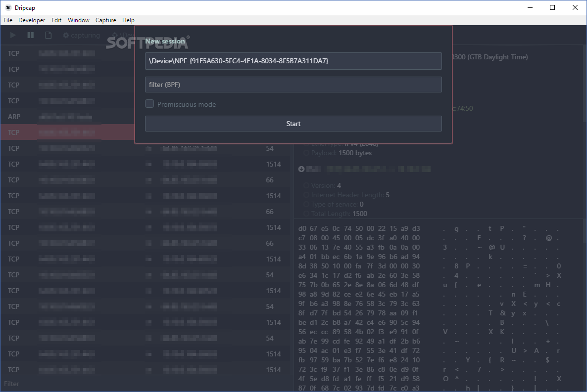The width and height of the screenshot is (587, 392).
Task: Click the play (start capture) toolbar icon
Action: 13,35
